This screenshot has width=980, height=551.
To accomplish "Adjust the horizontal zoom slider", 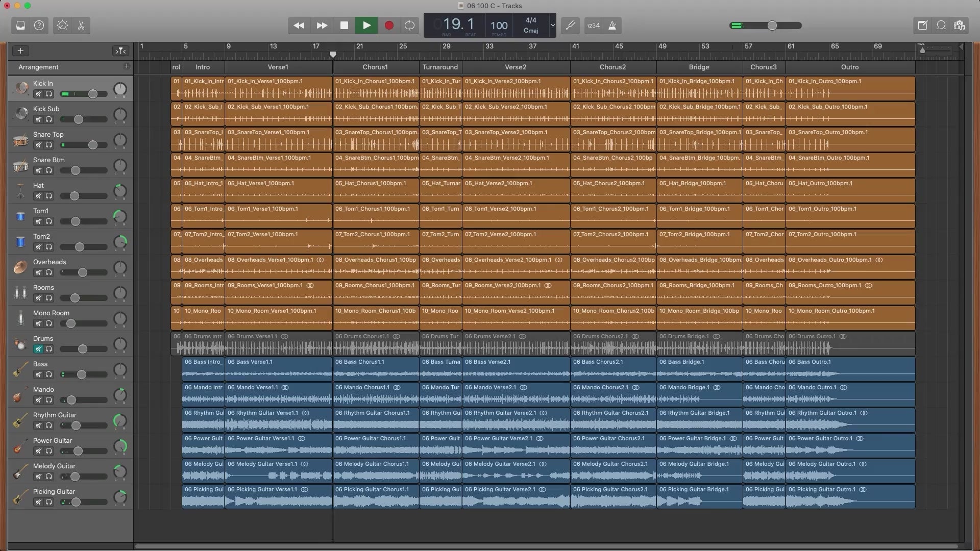I will point(936,50).
